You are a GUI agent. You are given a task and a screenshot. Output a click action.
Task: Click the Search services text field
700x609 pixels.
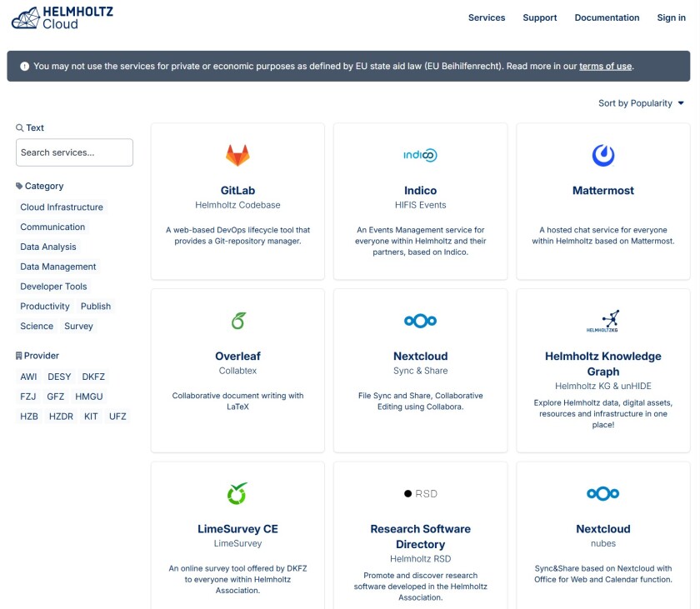[74, 152]
